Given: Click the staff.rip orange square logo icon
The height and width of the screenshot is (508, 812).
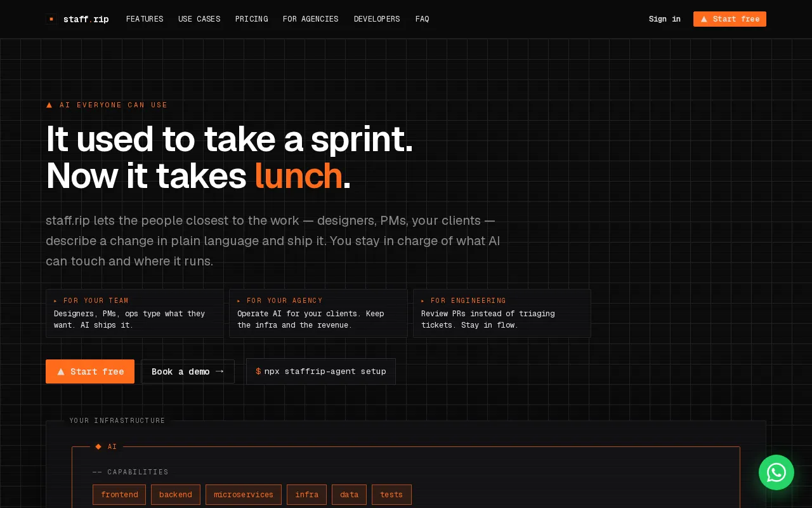Looking at the screenshot, I should point(51,19).
